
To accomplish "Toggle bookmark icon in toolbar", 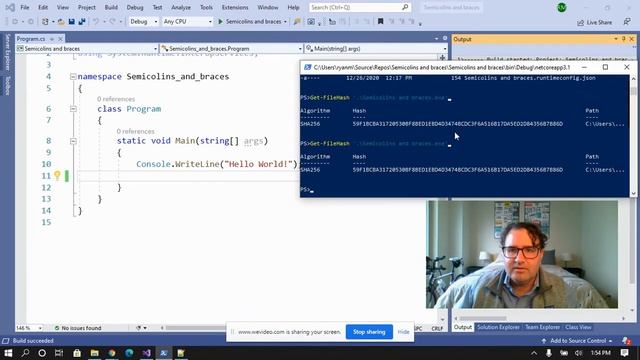I will [380, 22].
